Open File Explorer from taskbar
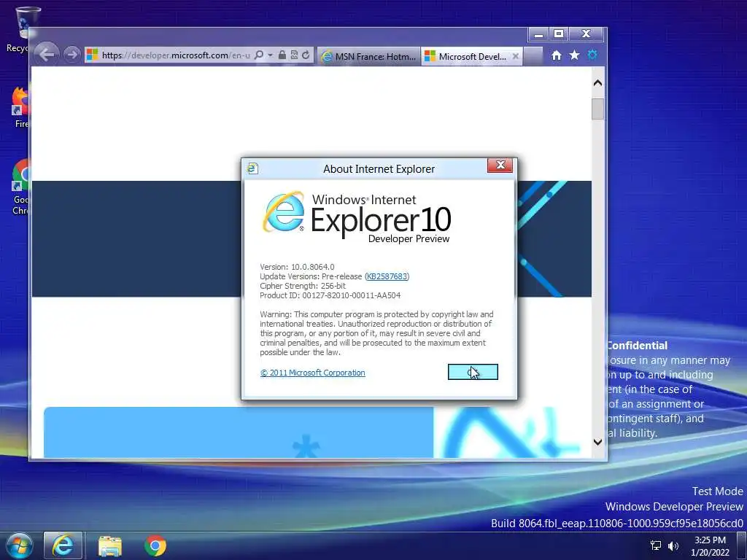This screenshot has height=560, width=747. 110,545
